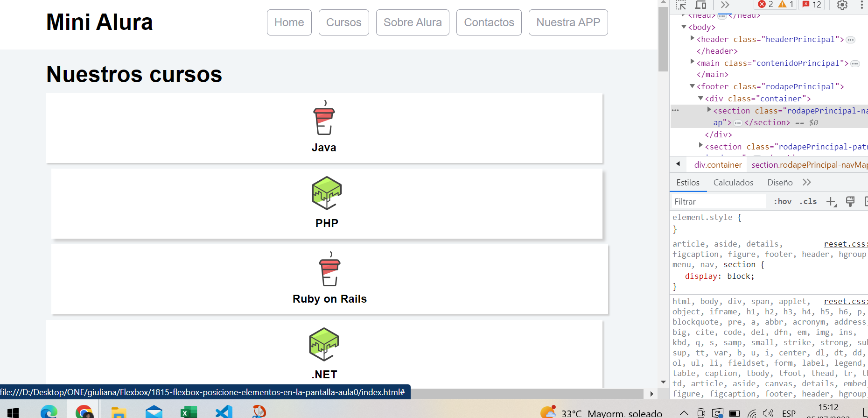
Task: Open Microsoft Edge from taskbar
Action: 49,412
